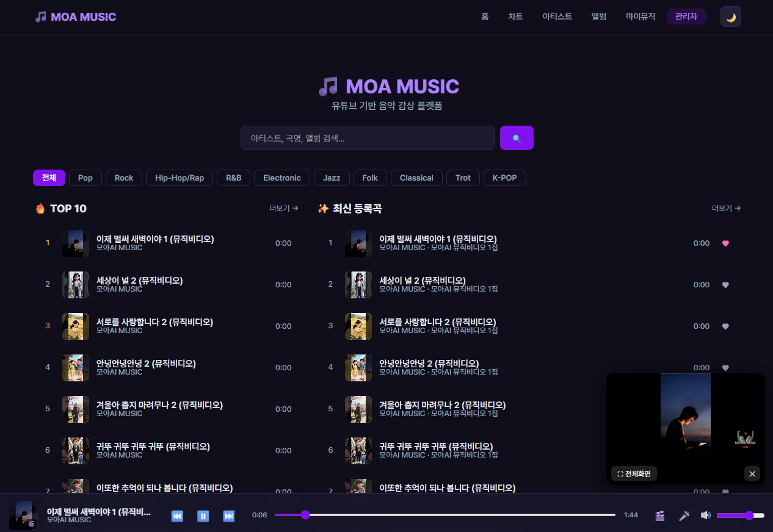Screen dimensions: 773x532
Task: Go back to the previous track
Action: click(x=177, y=516)
